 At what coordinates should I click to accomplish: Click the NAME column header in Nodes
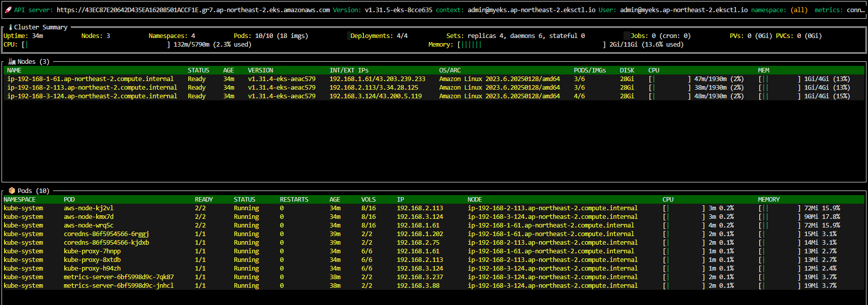pyautogui.click(x=14, y=70)
